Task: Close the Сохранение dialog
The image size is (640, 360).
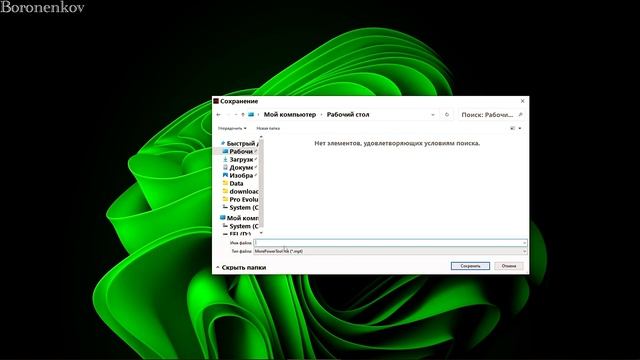Action: (x=522, y=101)
